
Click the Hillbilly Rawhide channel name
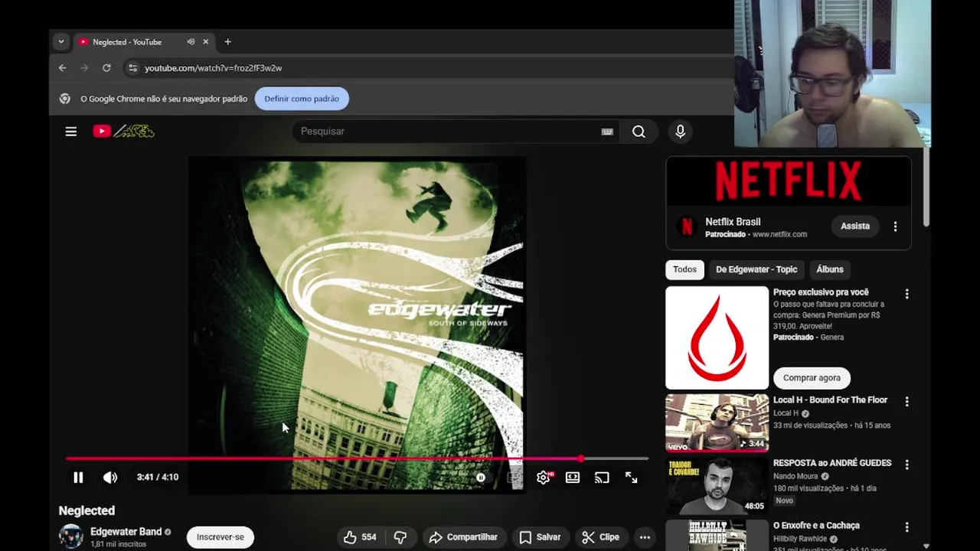pyautogui.click(x=801, y=539)
